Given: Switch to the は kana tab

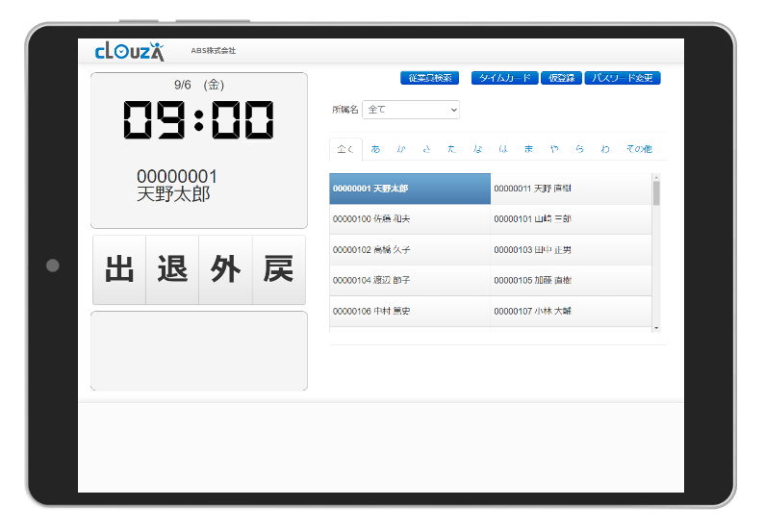Looking at the screenshot, I should (503, 149).
